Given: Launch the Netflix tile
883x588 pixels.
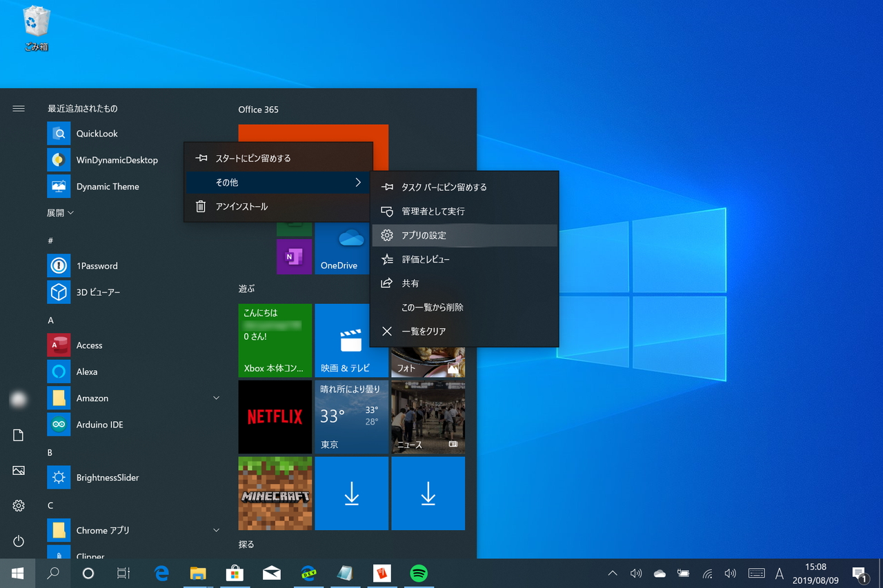Looking at the screenshot, I should point(275,417).
